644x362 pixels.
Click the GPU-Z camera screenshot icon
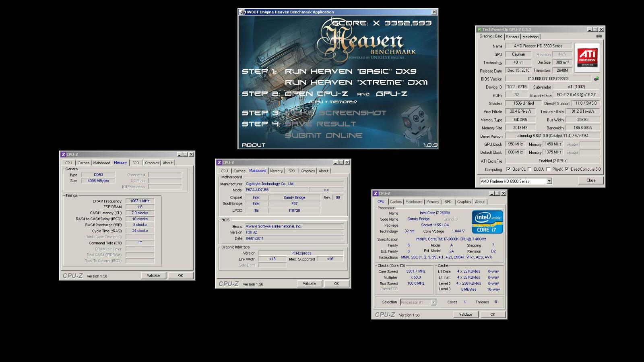click(599, 36)
